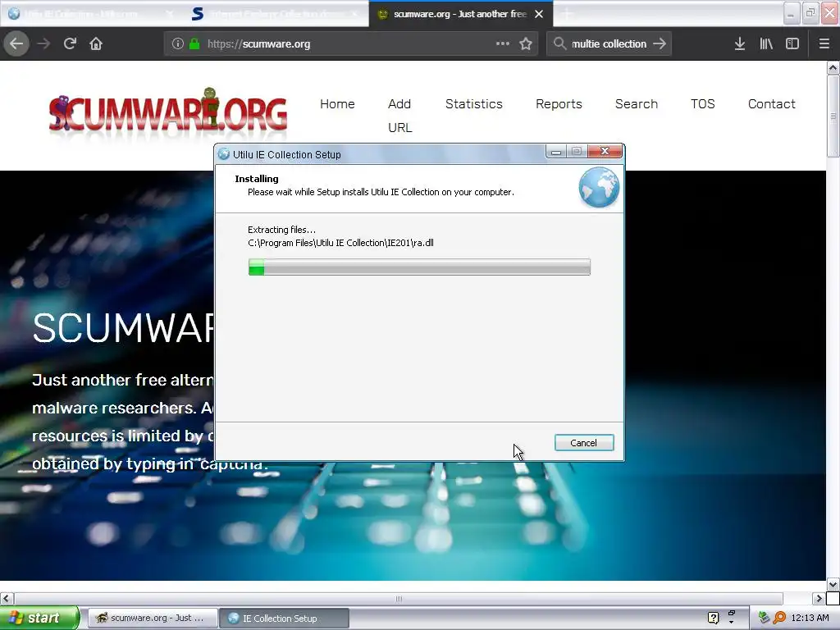Submit search with the arrow next to multie collection
This screenshot has height=630, width=840.
coord(660,43)
